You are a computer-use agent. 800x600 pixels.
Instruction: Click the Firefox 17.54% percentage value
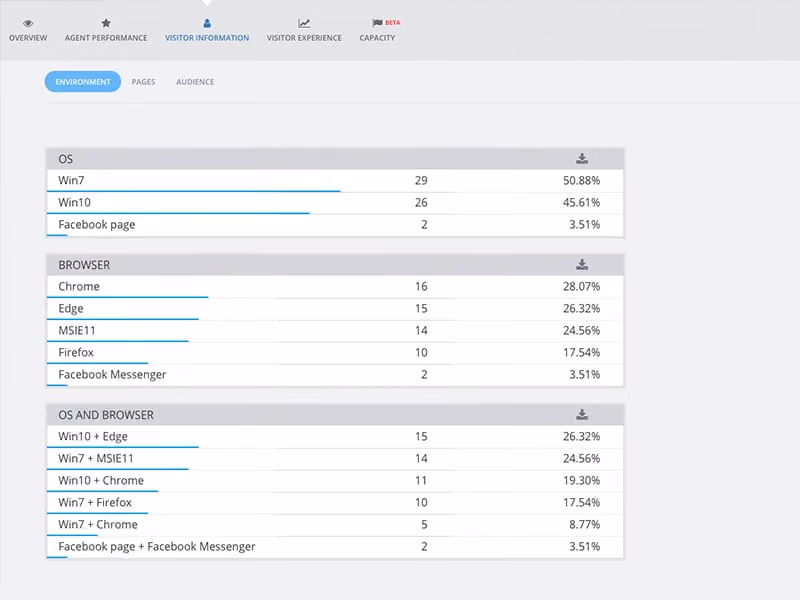click(581, 353)
